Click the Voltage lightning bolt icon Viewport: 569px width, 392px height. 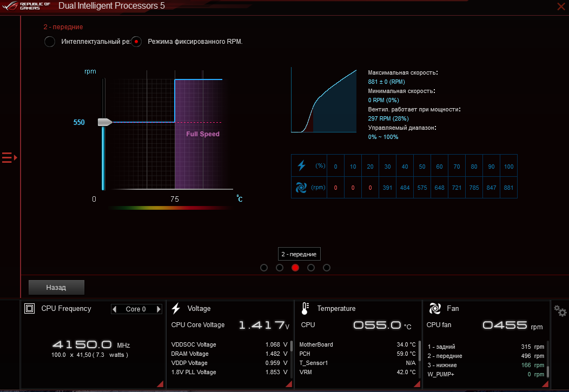coord(176,308)
